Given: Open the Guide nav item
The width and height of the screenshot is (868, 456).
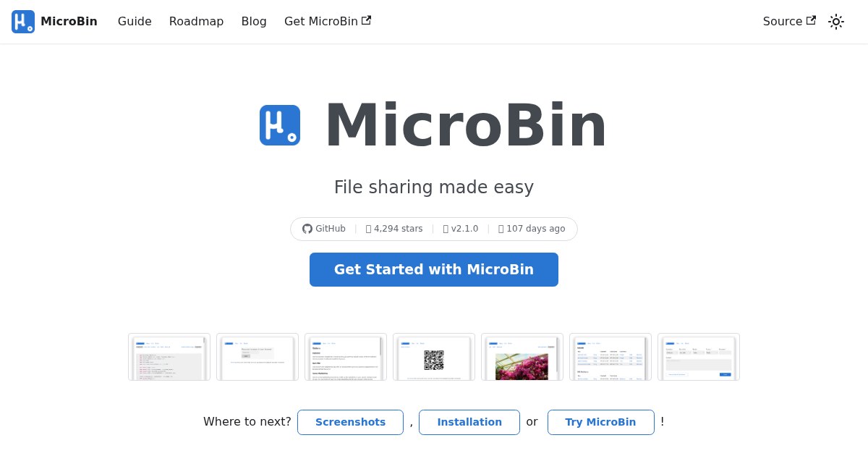Looking at the screenshot, I should click(x=135, y=22).
